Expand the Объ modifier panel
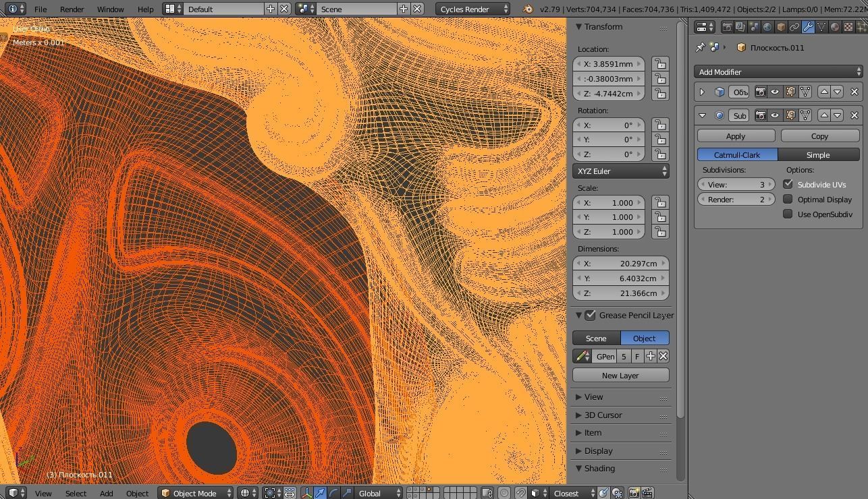The image size is (868, 499). (702, 92)
